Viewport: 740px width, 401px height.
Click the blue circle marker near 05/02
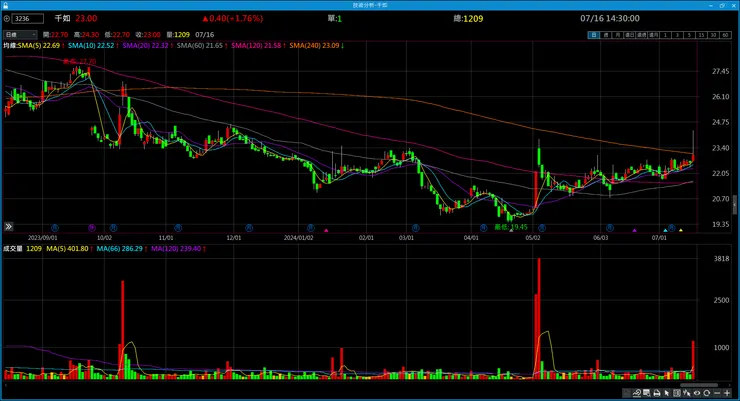pos(542,228)
